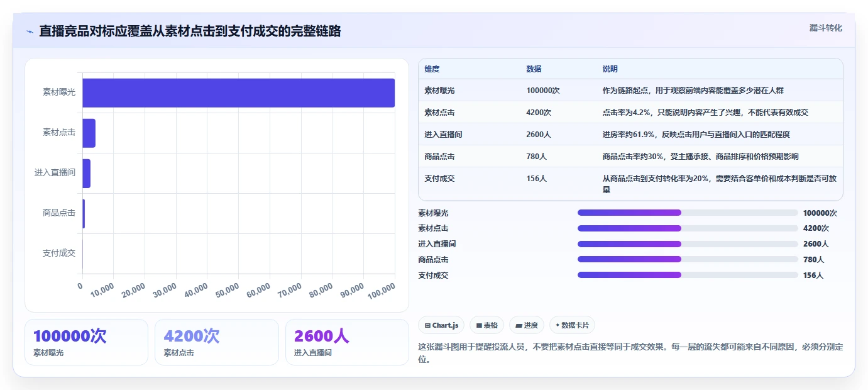Screen dimensions: 868x390
Task: Click the 支付成交 y-axis label in chart
Action: [59, 253]
